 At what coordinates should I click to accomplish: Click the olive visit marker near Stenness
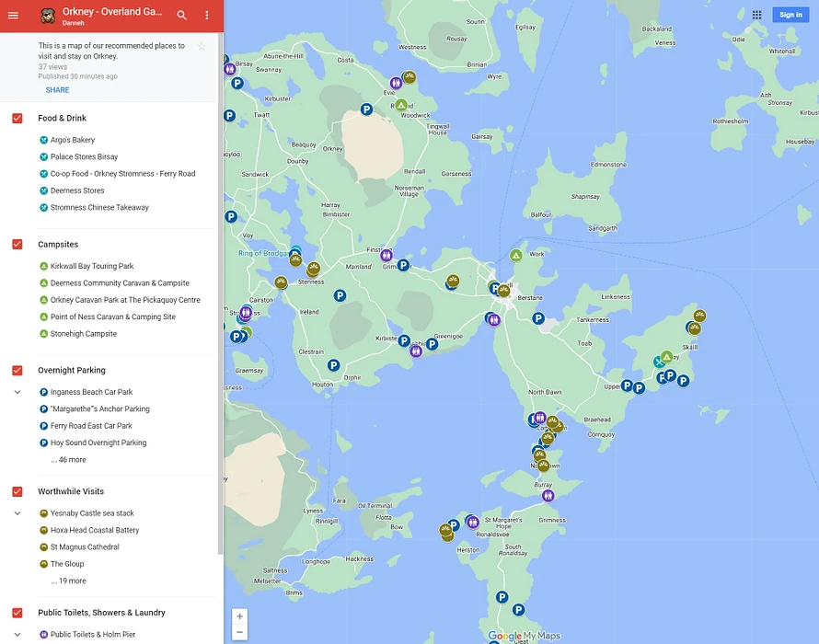[x=314, y=269]
